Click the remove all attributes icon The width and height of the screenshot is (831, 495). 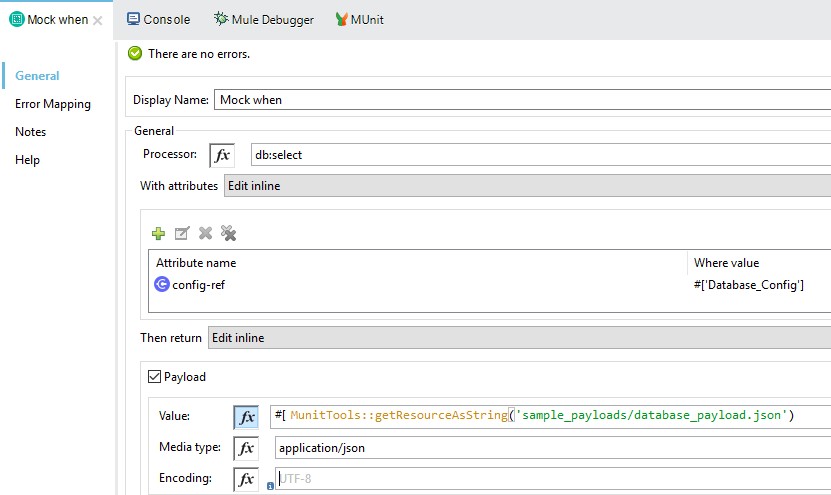pos(229,233)
